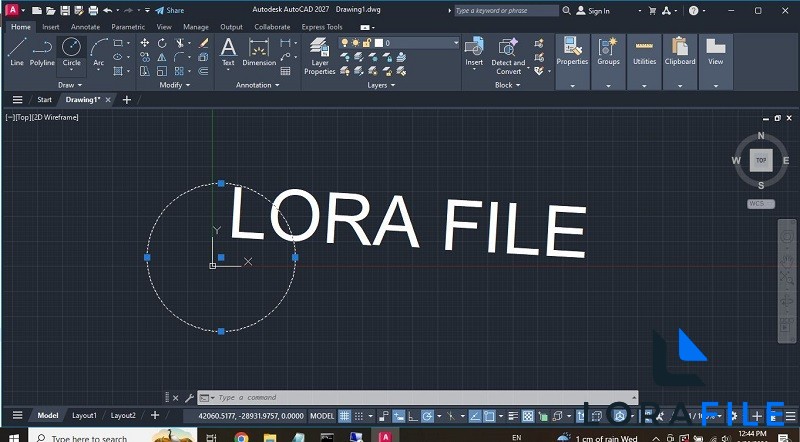Choose the Arc tool

(98, 52)
